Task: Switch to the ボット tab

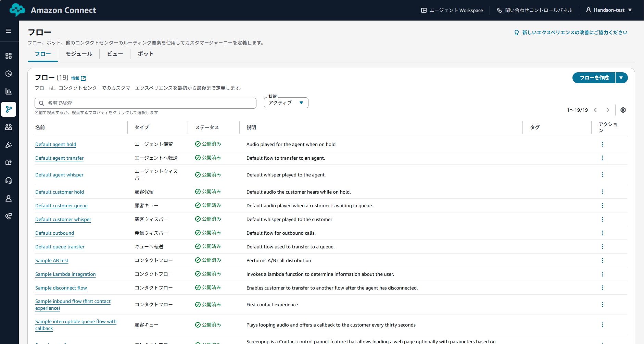Action: coord(145,54)
